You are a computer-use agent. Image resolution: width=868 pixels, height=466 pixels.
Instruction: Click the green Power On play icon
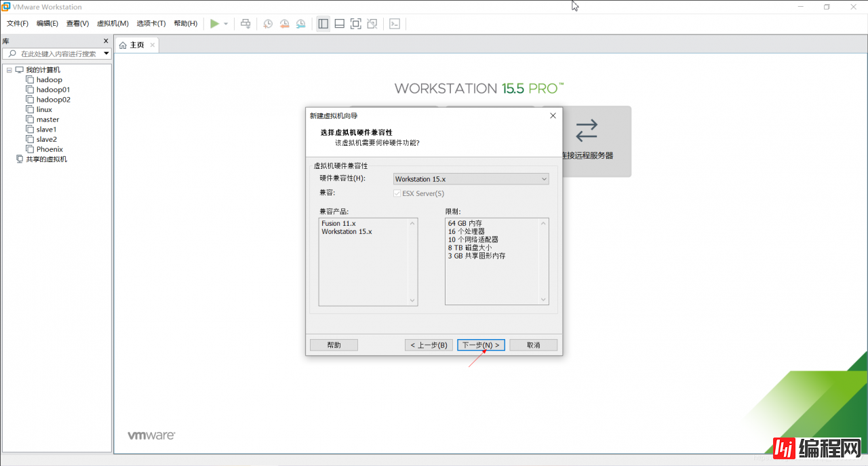coord(214,23)
